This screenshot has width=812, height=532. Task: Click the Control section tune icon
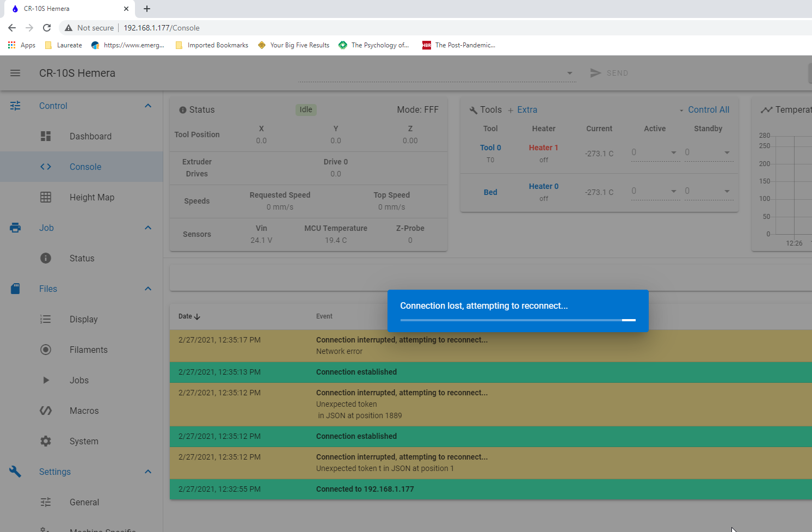(15, 106)
